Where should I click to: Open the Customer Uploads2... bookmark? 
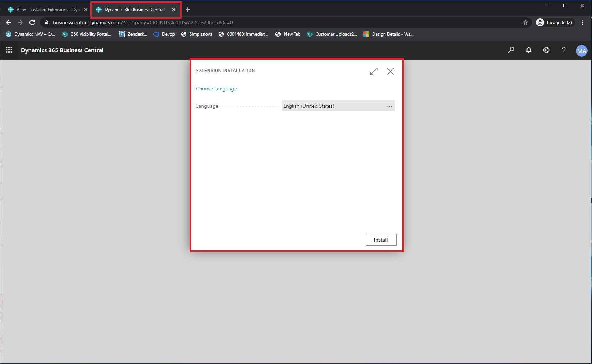pyautogui.click(x=332, y=34)
